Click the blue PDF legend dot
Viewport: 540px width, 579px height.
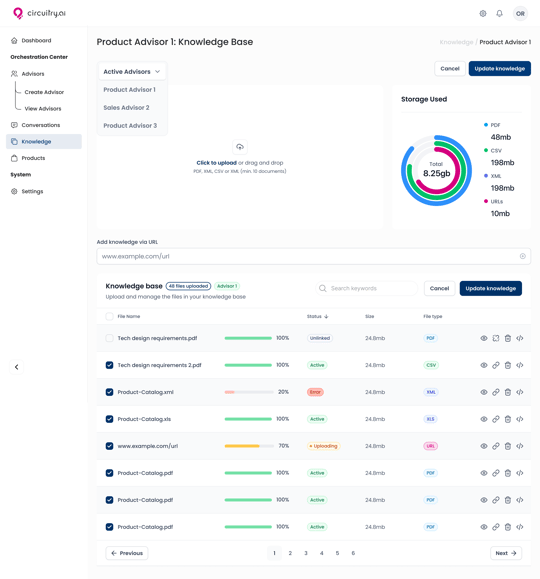[486, 125]
